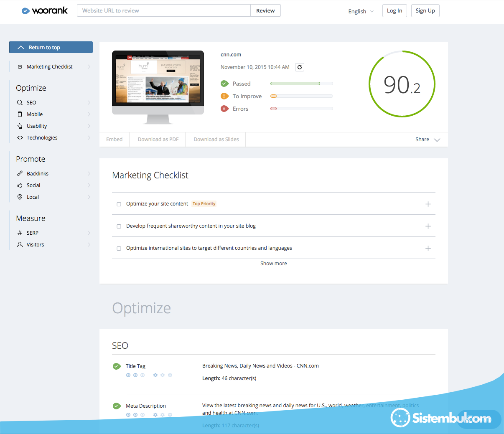Click the Errors progress bar
Image resolution: width=504 pixels, height=434 pixels.
[302, 109]
